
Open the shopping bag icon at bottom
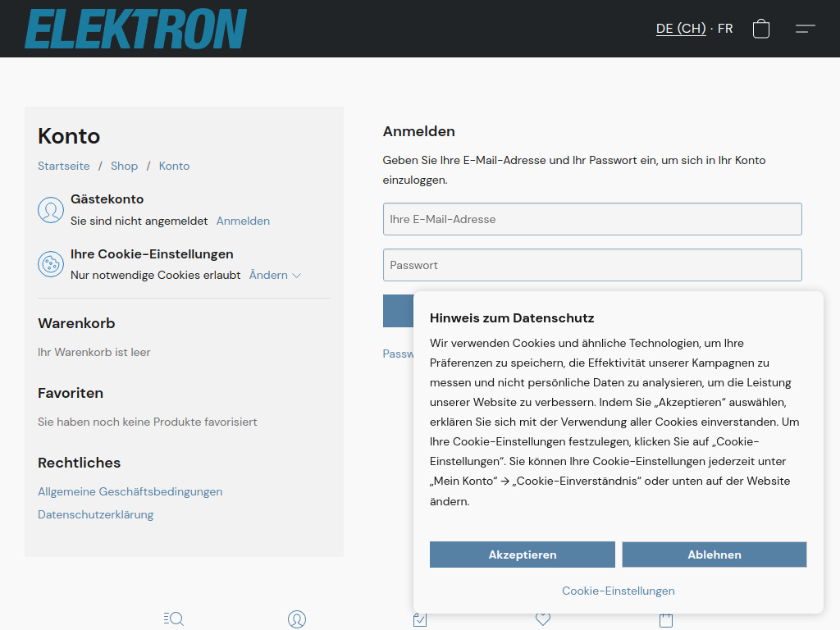coord(665,619)
